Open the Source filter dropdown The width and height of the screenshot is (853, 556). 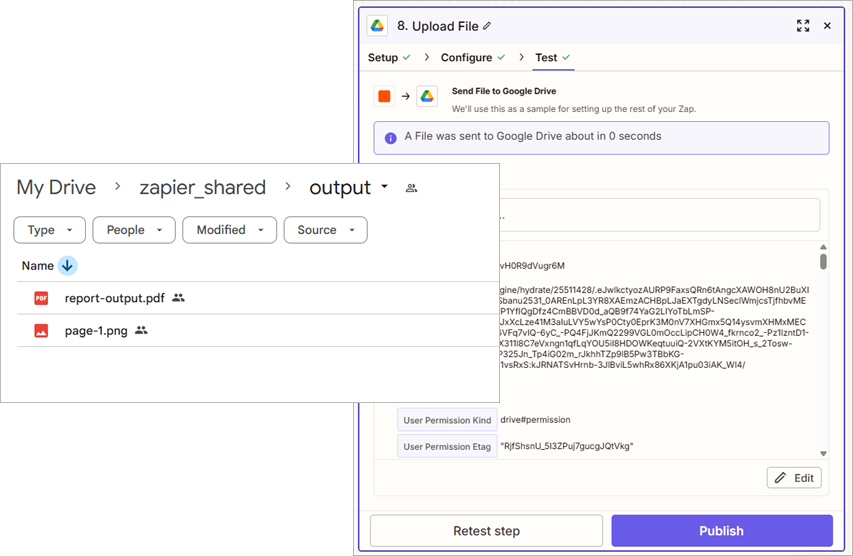click(325, 230)
